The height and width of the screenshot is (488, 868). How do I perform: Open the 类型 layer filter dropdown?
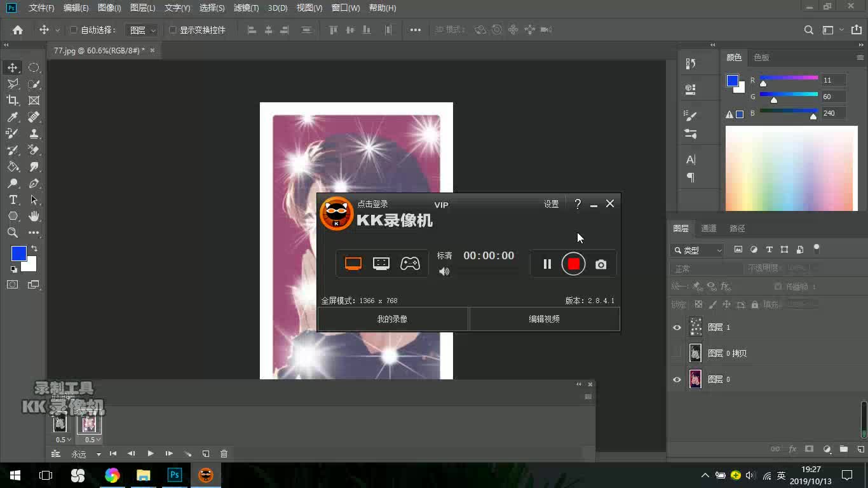[x=697, y=250]
